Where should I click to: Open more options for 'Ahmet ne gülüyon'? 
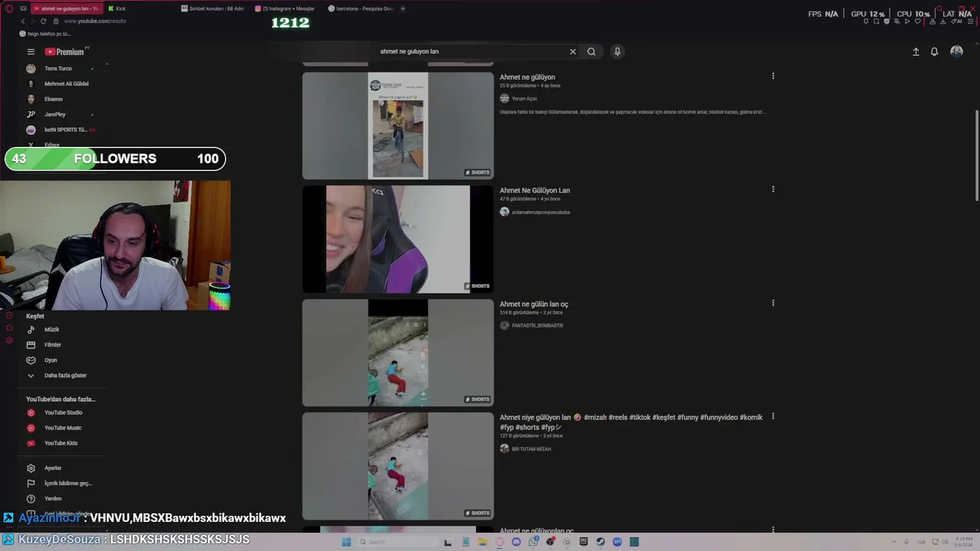(x=773, y=76)
